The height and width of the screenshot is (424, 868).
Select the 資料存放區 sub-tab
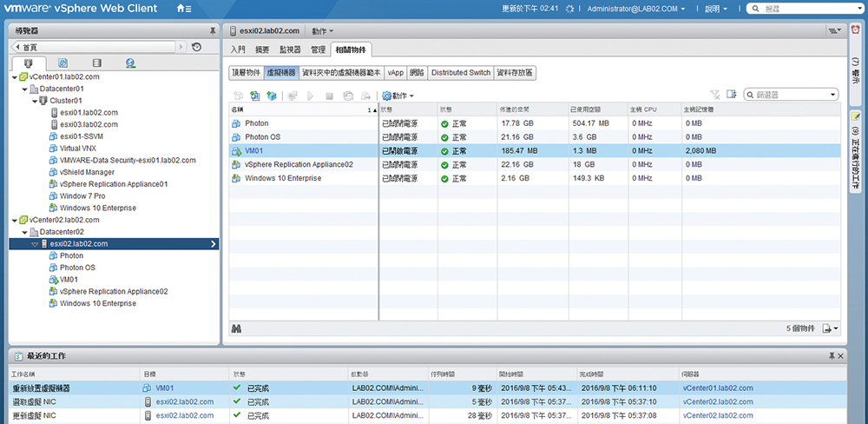click(x=515, y=73)
